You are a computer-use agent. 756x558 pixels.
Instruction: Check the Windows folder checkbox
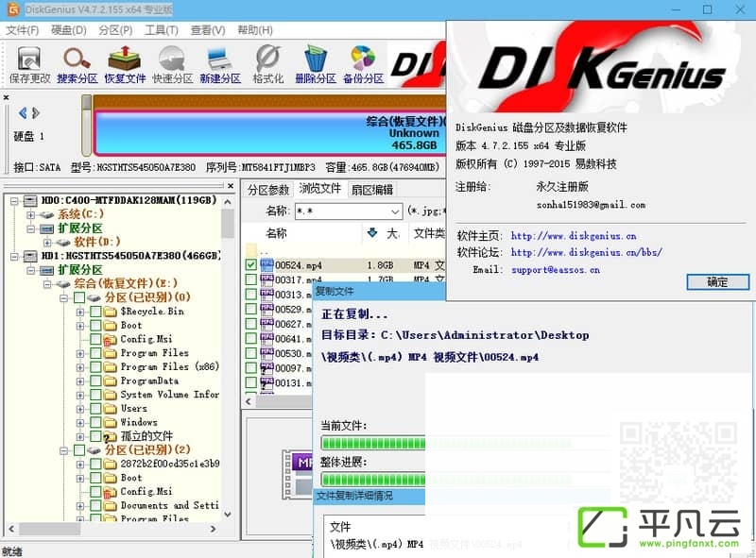(x=95, y=423)
